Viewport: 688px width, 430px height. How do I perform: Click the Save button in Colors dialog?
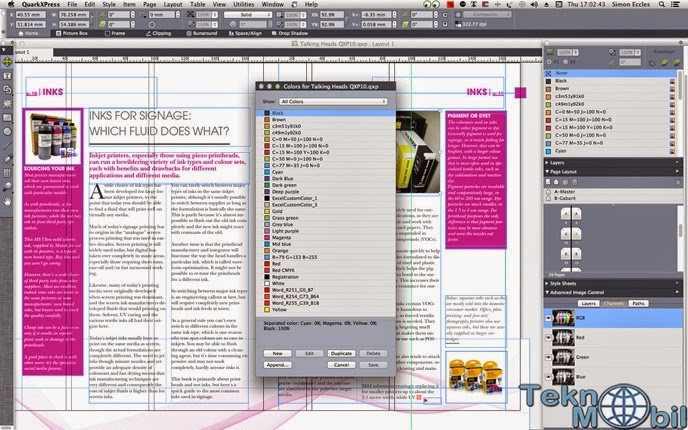point(373,365)
